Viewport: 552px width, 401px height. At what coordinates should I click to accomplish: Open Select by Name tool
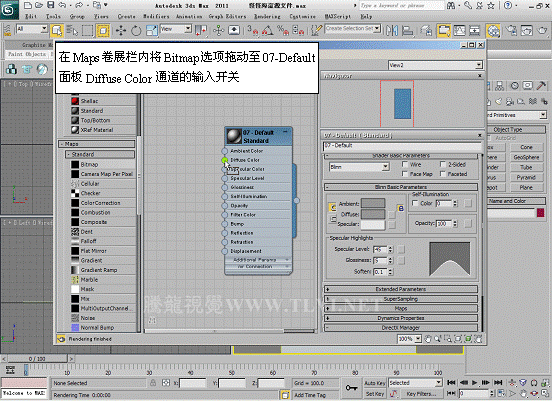(x=72, y=31)
